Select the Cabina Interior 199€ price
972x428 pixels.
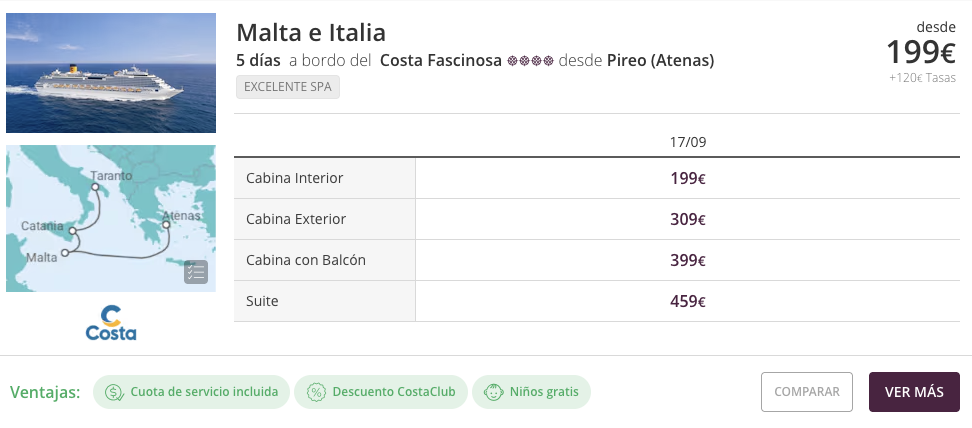687,179
